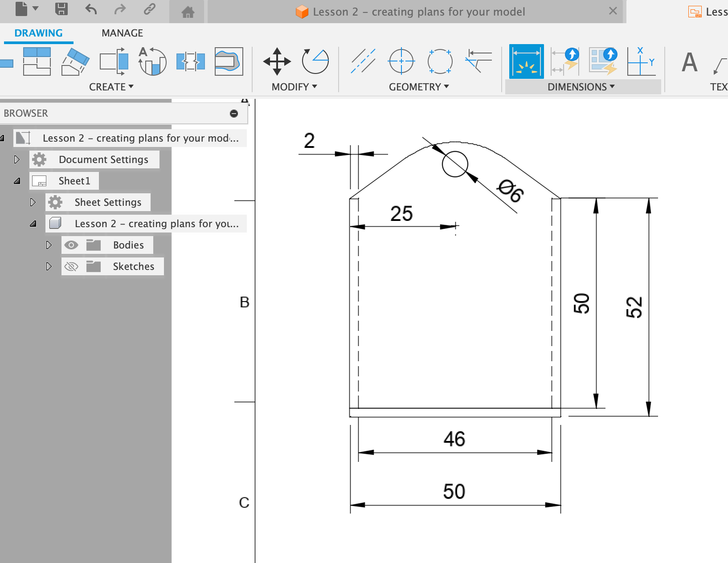The height and width of the screenshot is (563, 728).
Task: Activate the Dimension tool
Action: click(x=526, y=61)
